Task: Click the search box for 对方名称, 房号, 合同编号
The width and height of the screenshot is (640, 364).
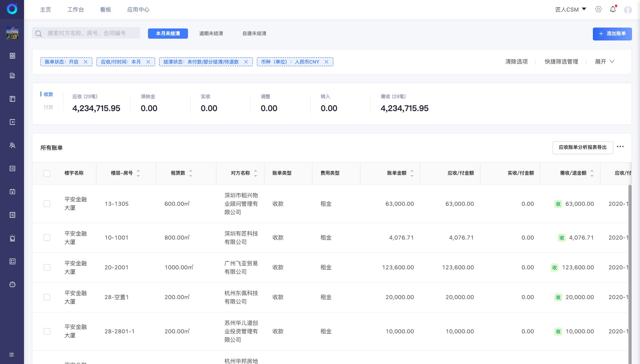Action: click(x=86, y=33)
